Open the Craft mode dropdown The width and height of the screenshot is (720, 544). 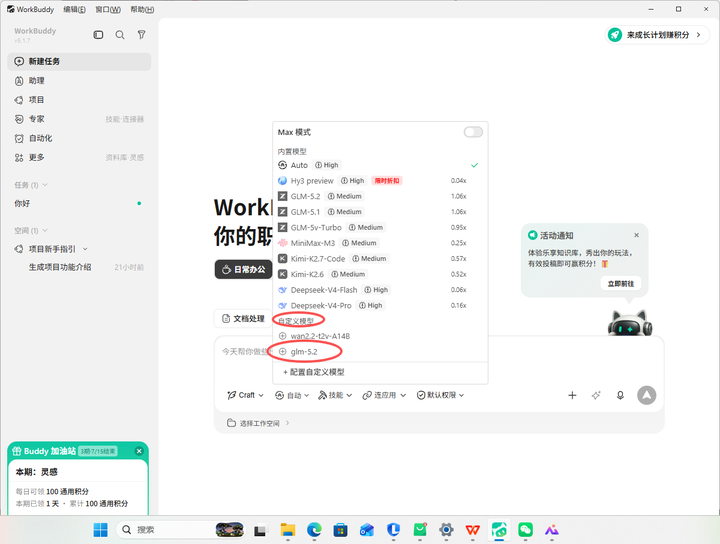(x=246, y=395)
